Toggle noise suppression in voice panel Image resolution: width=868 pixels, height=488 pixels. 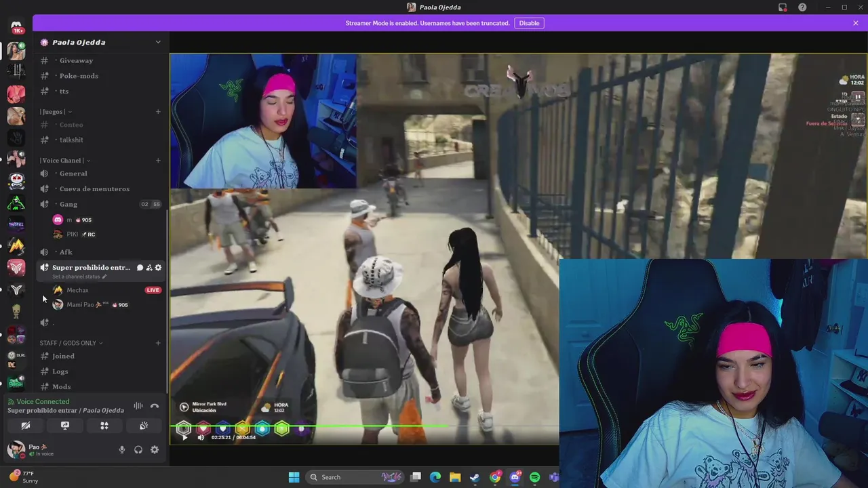click(138, 406)
